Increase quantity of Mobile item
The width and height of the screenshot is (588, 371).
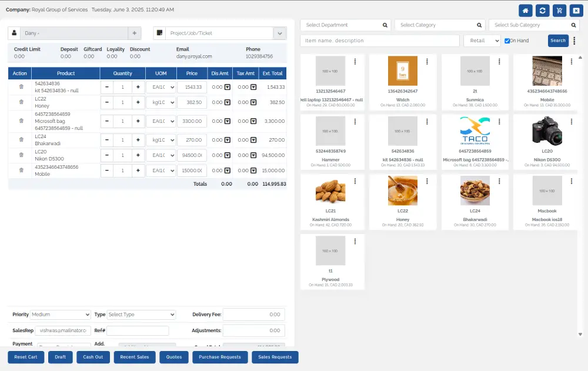click(x=138, y=171)
